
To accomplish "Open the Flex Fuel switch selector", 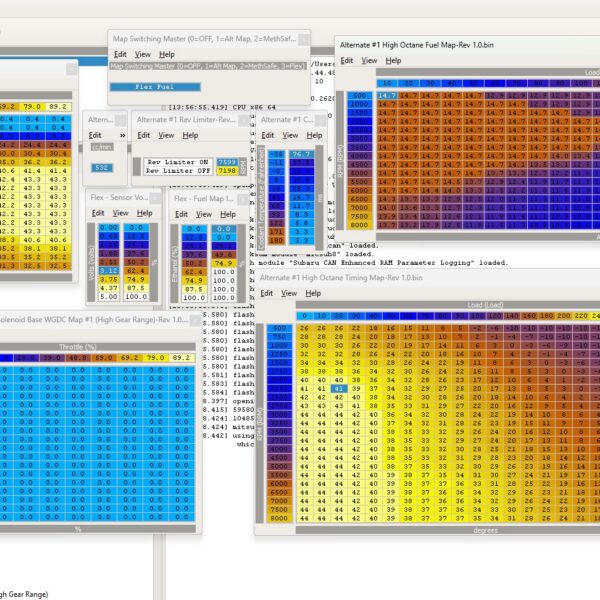I will [155, 87].
